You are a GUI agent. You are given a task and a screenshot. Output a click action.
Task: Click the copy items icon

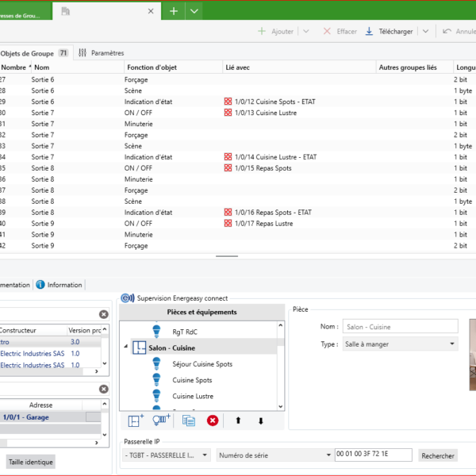click(188, 420)
